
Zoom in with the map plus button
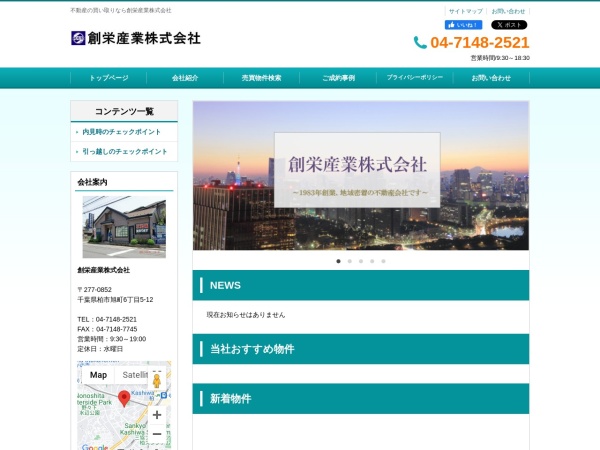tap(157, 415)
